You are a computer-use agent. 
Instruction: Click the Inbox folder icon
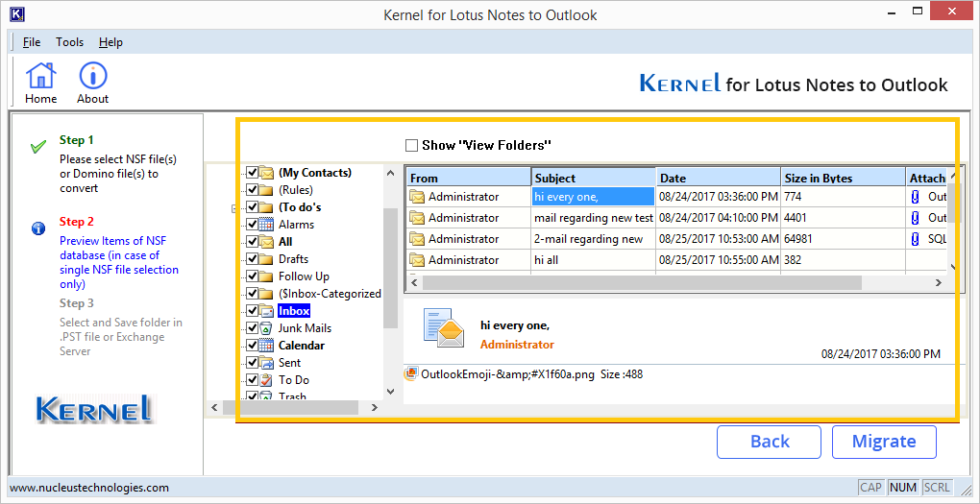pos(267,310)
